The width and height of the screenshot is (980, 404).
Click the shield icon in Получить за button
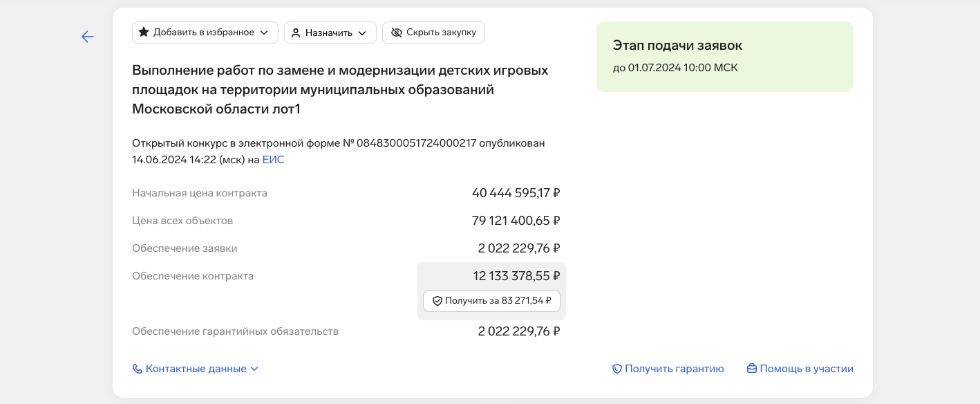437,301
